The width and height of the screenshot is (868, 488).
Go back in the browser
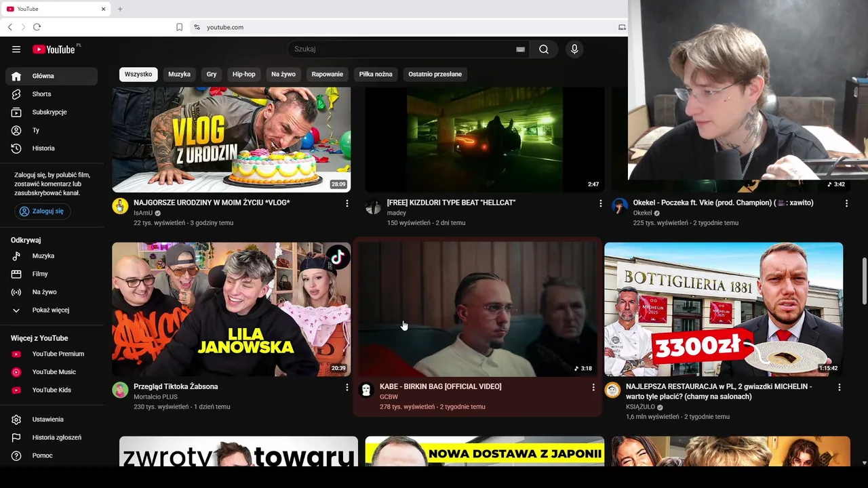coord(10,27)
